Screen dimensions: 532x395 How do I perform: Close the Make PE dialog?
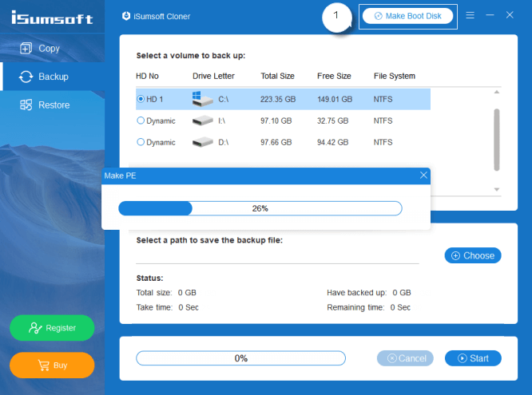pyautogui.click(x=423, y=176)
